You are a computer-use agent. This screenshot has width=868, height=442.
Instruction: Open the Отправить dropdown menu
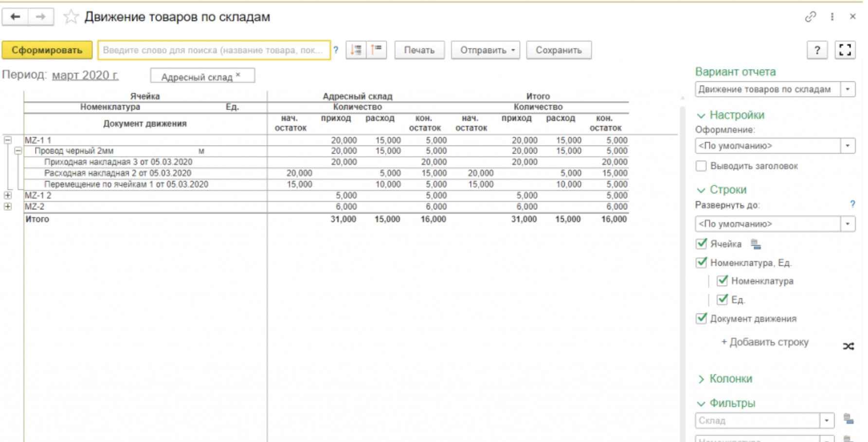point(485,50)
